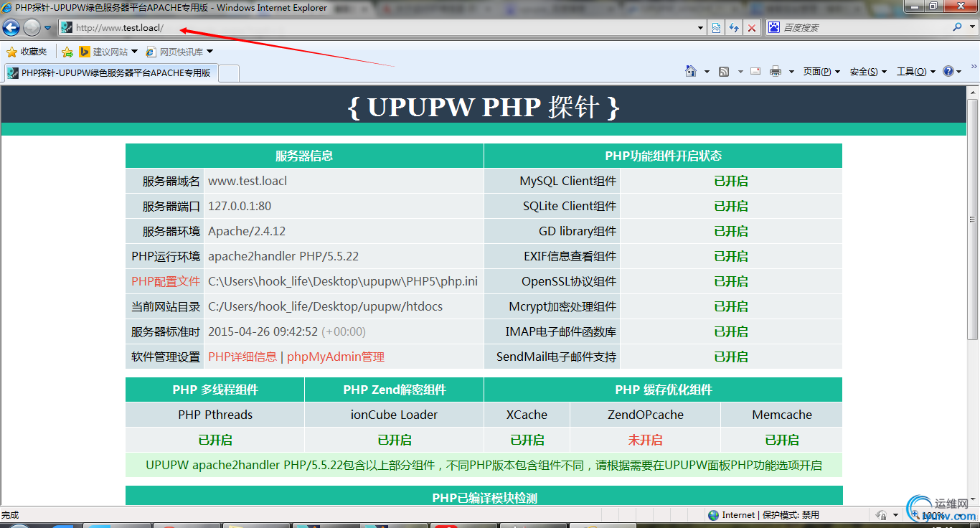Click the RSS feeds icon
Image resolution: width=980 pixels, height=528 pixels.
(x=725, y=71)
